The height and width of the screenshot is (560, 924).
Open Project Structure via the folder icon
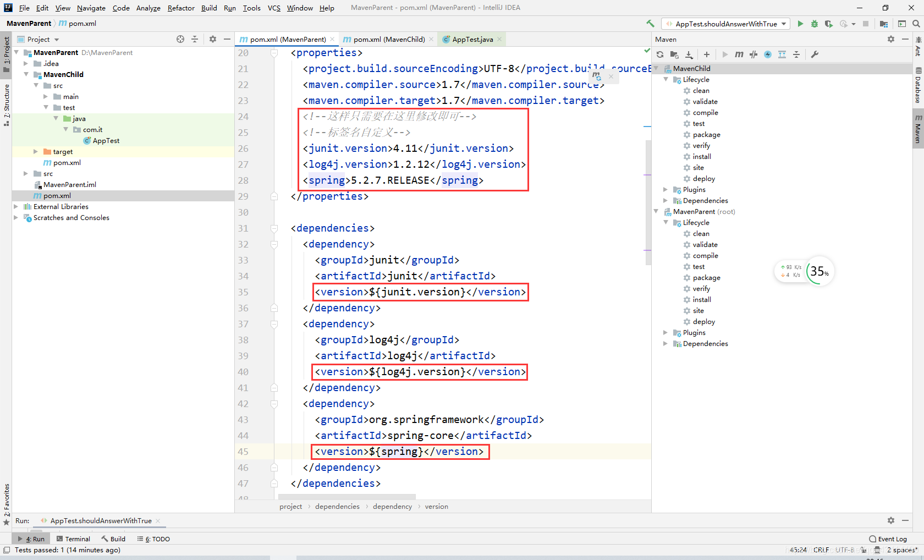coord(884,24)
